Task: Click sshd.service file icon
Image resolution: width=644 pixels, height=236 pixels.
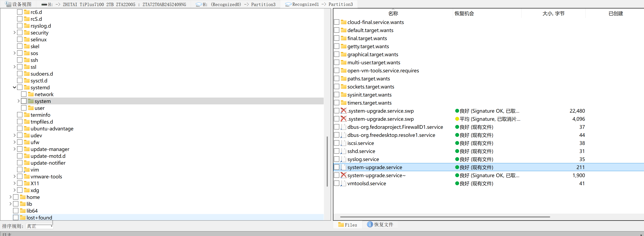Action: click(x=343, y=151)
